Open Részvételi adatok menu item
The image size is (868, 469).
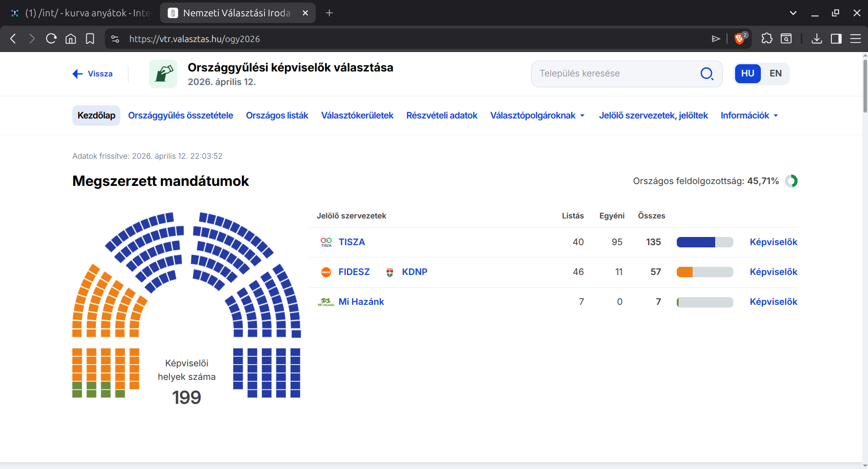[442, 116]
